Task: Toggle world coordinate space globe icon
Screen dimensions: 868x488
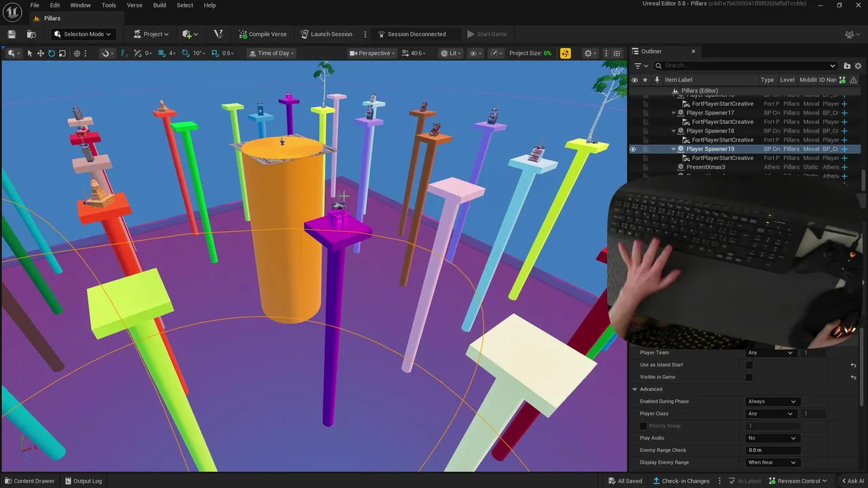Action: pos(77,53)
